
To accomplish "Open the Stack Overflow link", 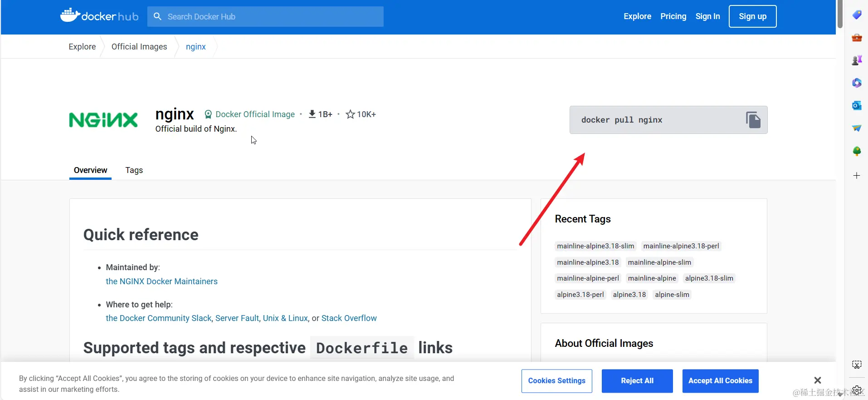I will click(x=349, y=318).
